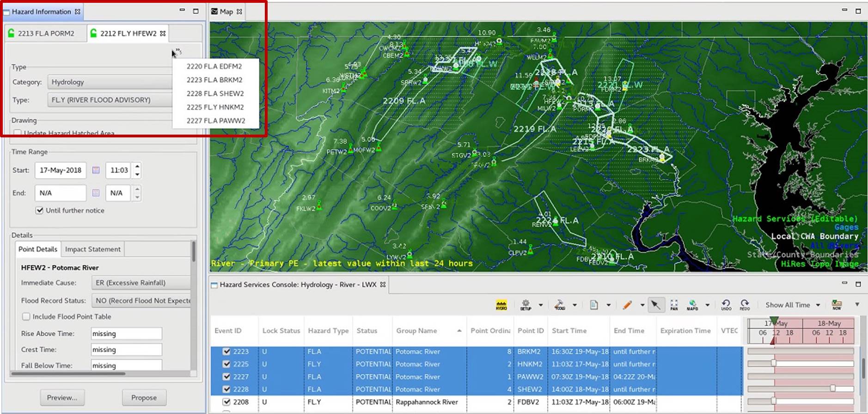Select the pencil drawing tool
The height and width of the screenshot is (414, 868).
627,305
